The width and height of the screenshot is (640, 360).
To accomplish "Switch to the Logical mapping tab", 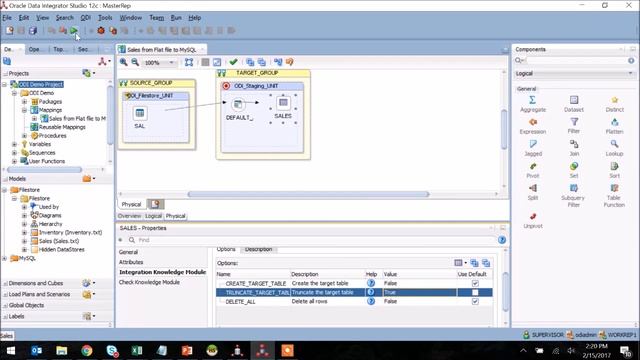I will (x=153, y=216).
